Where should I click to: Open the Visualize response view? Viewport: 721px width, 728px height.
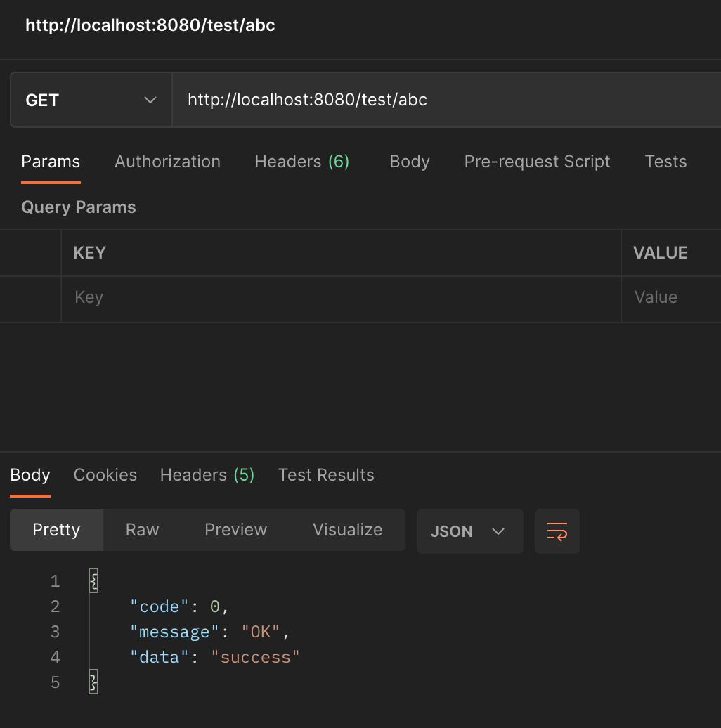[x=347, y=530]
